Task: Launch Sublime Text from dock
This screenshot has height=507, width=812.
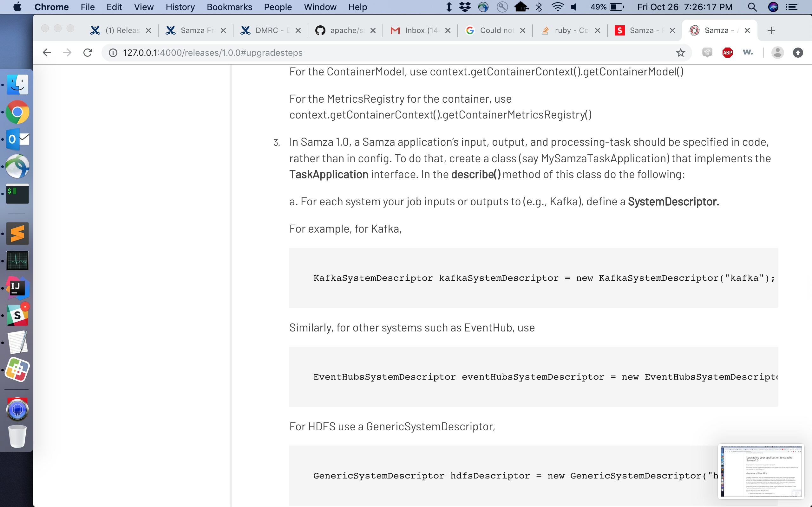Action: pyautogui.click(x=17, y=234)
